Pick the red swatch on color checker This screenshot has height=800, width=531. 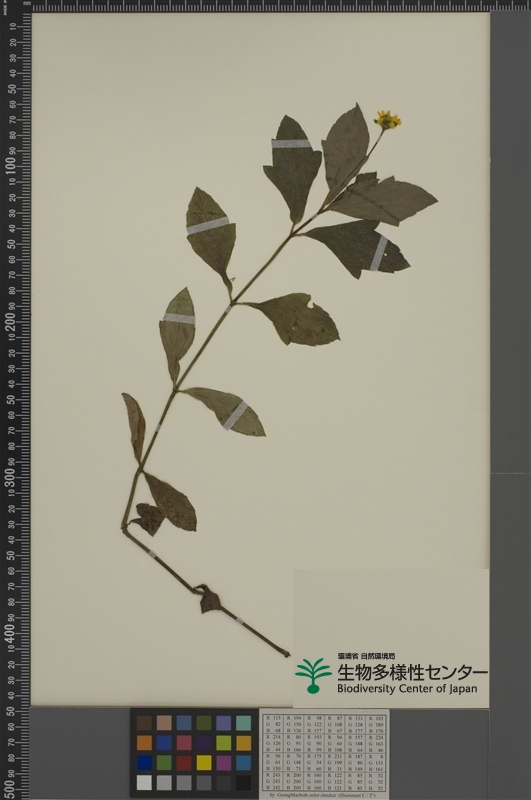(184, 762)
